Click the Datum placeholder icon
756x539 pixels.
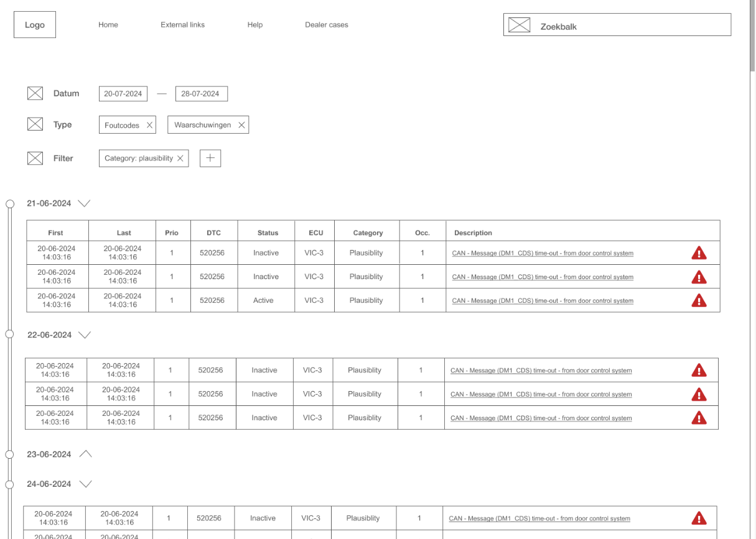click(x=35, y=93)
